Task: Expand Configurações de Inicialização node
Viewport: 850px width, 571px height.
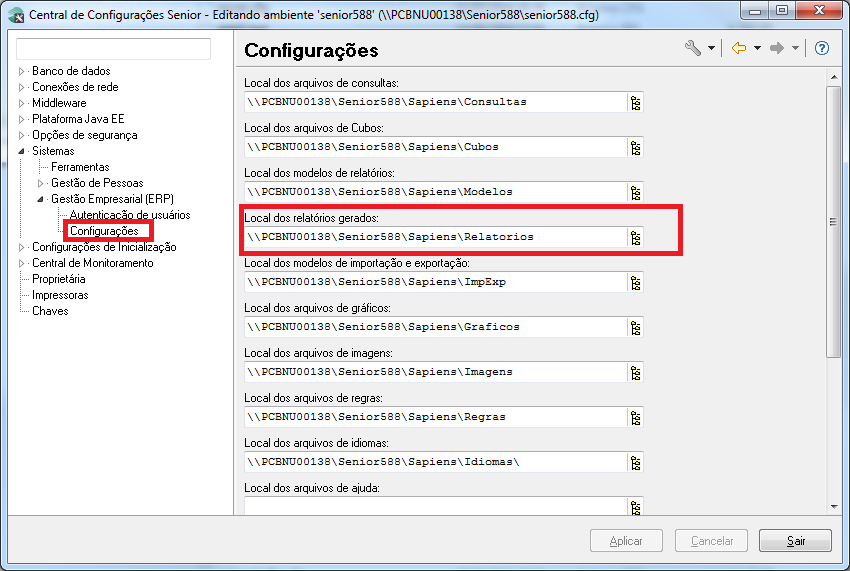Action: 22,247
